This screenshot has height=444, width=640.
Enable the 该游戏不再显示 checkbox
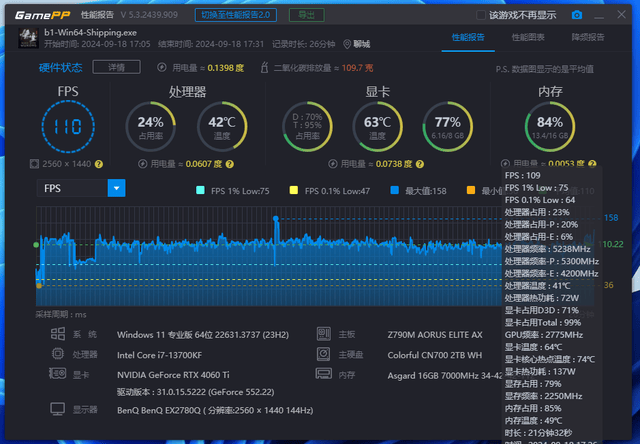pos(481,15)
